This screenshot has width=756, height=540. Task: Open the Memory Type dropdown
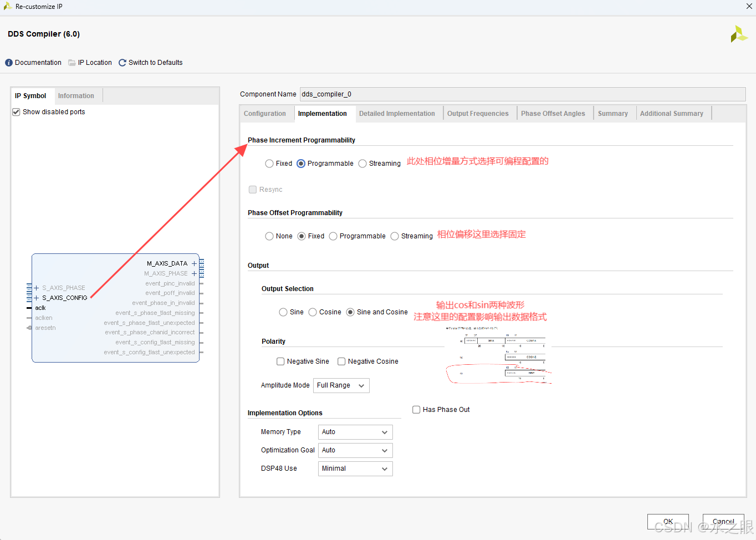pyautogui.click(x=355, y=432)
